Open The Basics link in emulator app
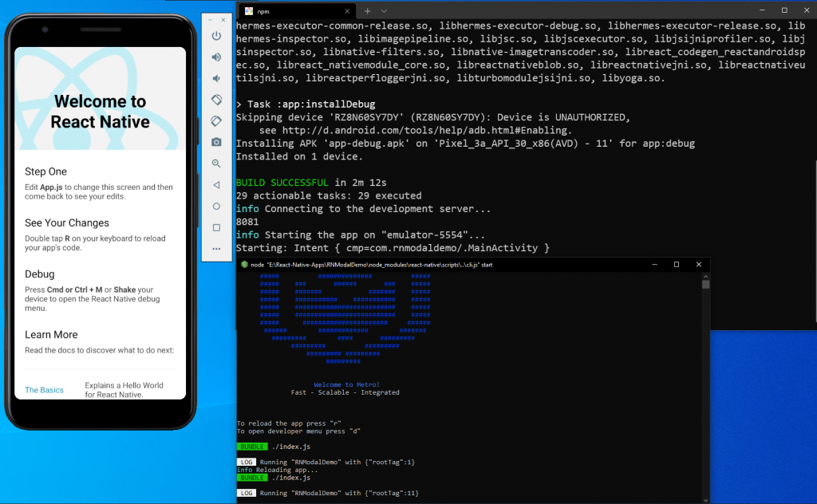 point(45,390)
